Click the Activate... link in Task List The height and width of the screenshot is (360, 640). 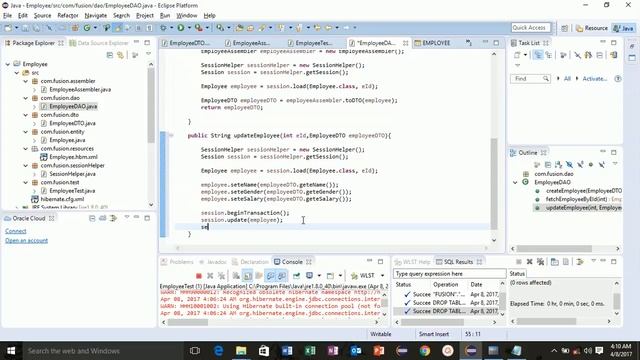pos(594,79)
